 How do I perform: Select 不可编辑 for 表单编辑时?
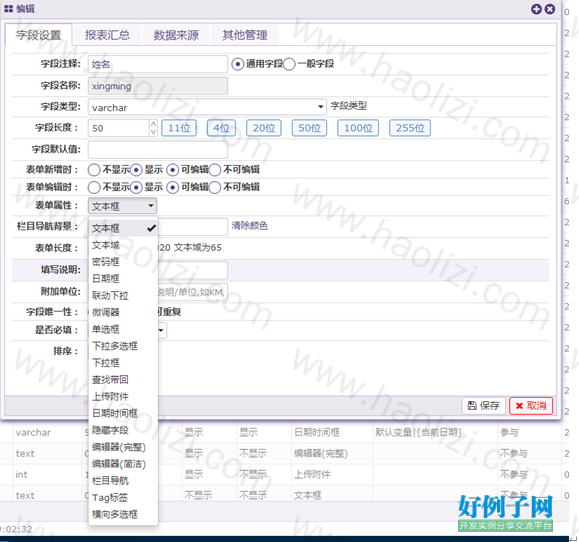pyautogui.click(x=215, y=187)
